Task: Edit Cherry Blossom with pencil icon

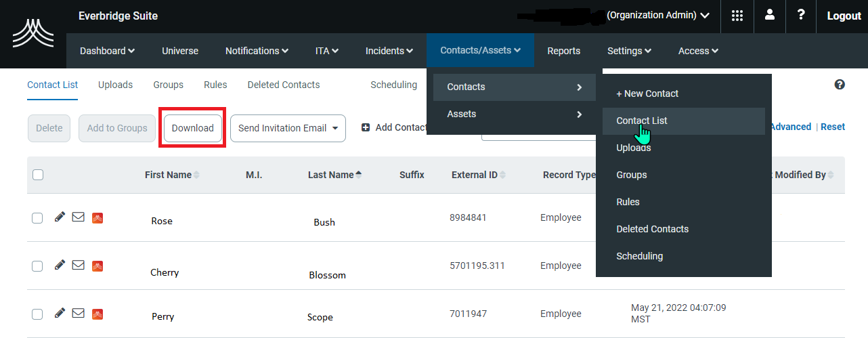Action: click(x=60, y=265)
